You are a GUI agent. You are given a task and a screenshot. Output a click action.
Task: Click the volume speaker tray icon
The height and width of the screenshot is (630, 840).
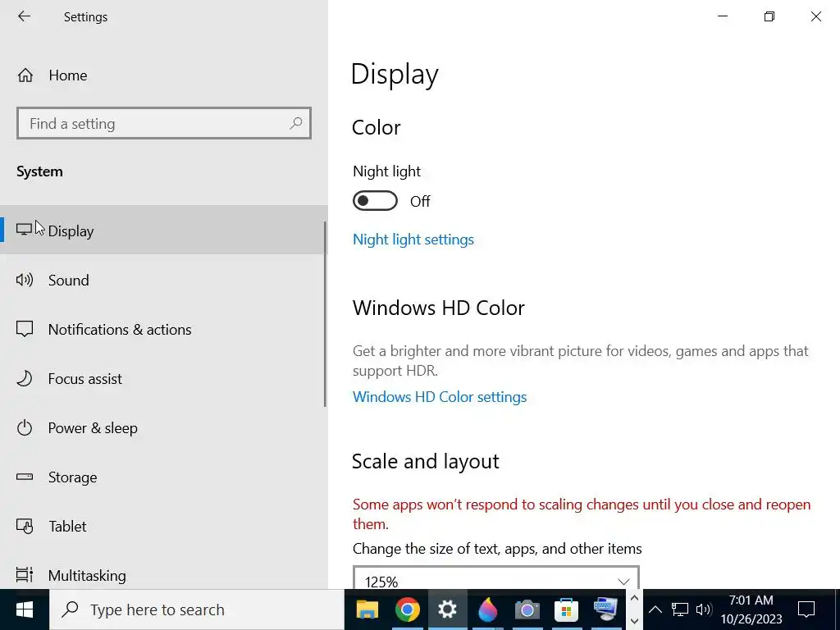(703, 609)
